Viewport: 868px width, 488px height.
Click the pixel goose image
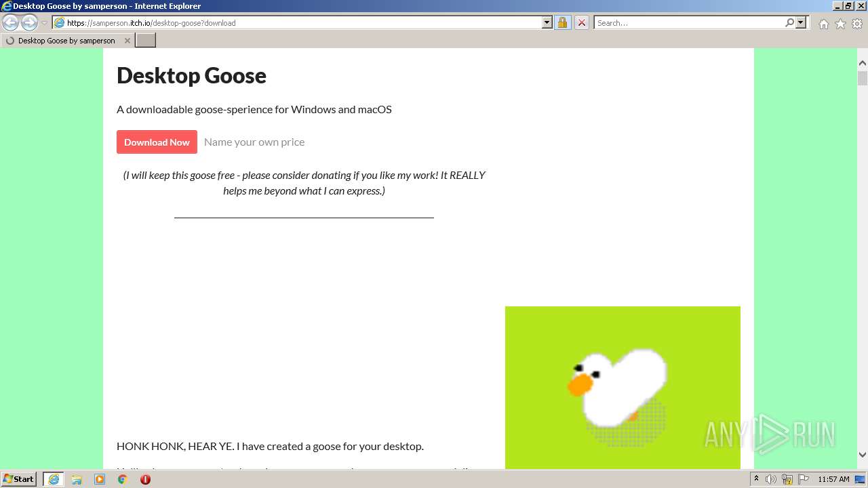pyautogui.click(x=623, y=387)
